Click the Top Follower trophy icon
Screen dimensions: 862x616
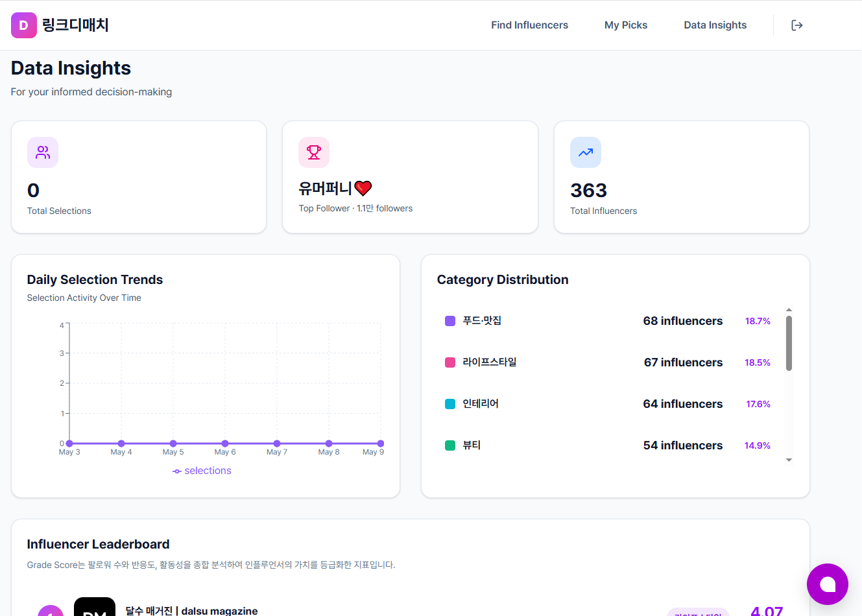tap(314, 152)
